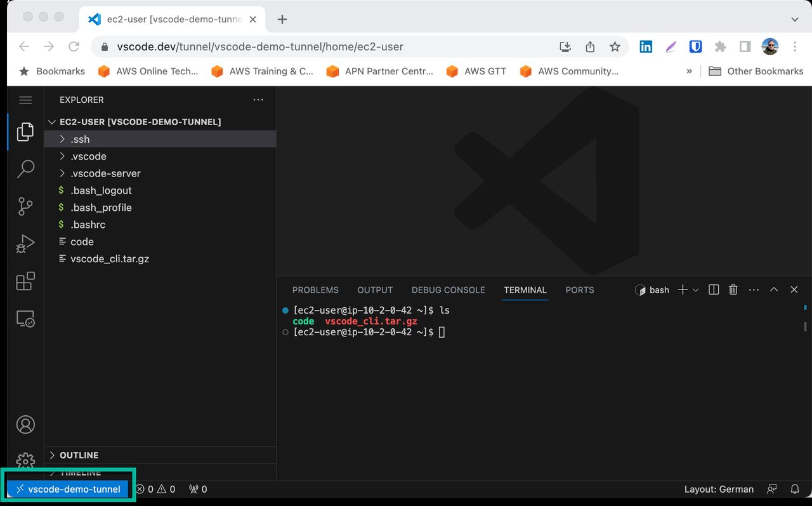This screenshot has height=506, width=812.
Task: Toggle the browser side panel
Action: point(745,46)
